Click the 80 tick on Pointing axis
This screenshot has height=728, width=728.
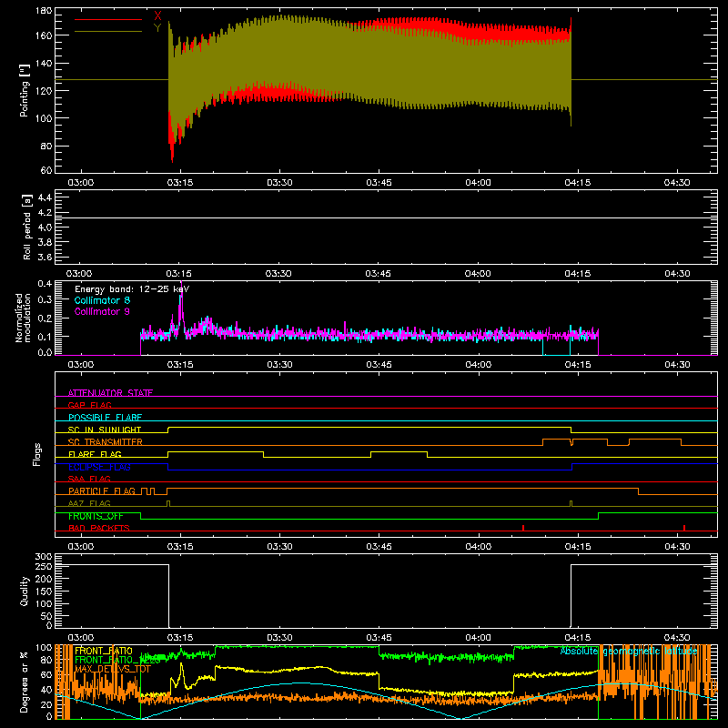(46, 146)
